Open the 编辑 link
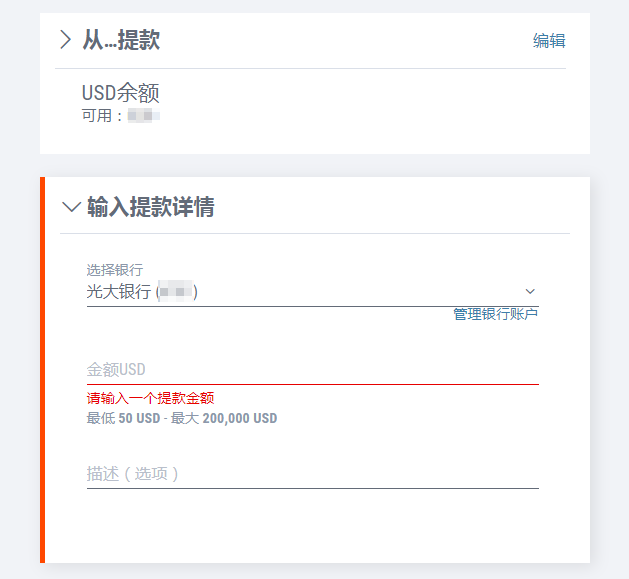 (x=549, y=41)
